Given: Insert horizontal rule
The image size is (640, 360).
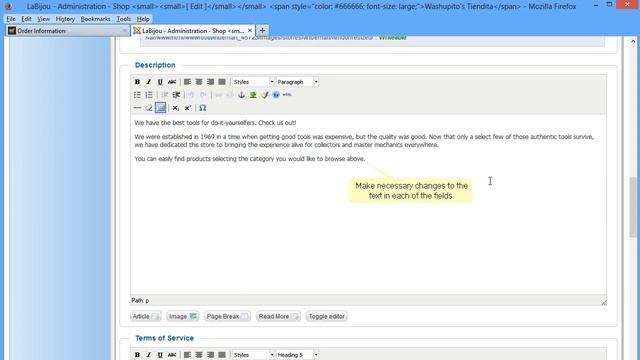Looking at the screenshot, I should pyautogui.click(x=137, y=108).
